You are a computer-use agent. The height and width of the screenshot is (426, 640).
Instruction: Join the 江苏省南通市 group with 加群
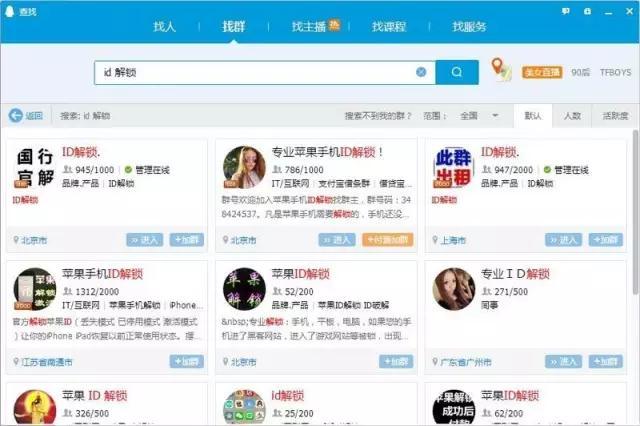[x=187, y=362]
